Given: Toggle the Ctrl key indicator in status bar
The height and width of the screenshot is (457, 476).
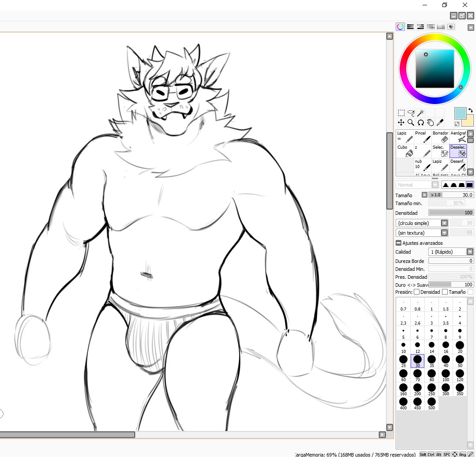Looking at the screenshot, I should 431,454.
